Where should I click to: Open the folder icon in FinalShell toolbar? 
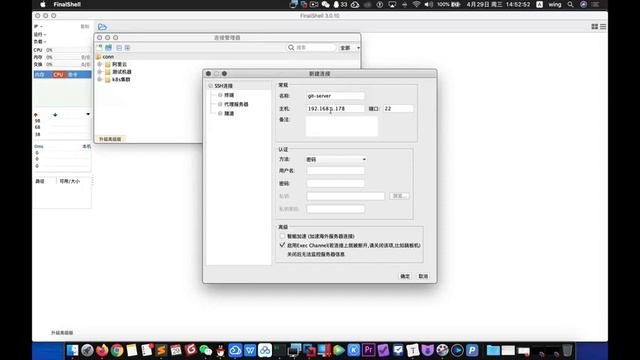click(102, 27)
